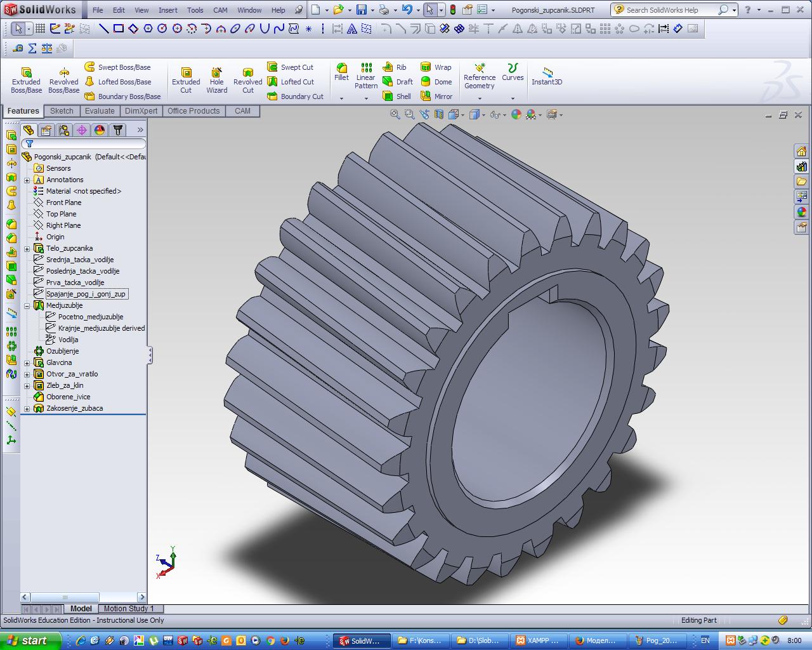
Task: Select the Draft tool
Action: [398, 82]
